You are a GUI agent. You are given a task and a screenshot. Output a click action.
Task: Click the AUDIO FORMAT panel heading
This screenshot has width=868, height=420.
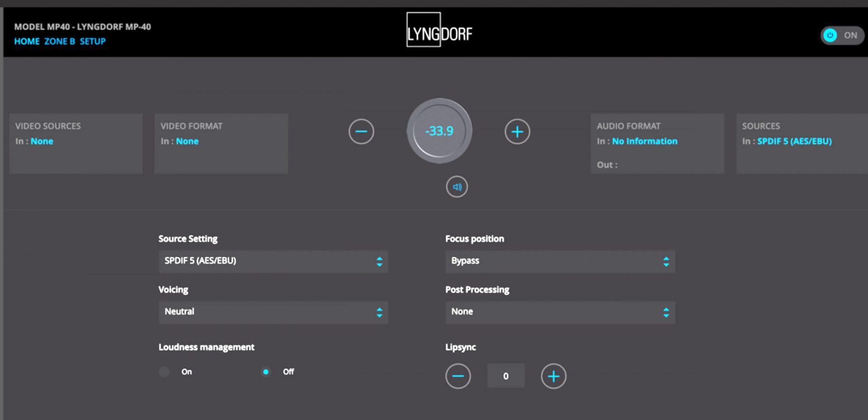coord(628,126)
